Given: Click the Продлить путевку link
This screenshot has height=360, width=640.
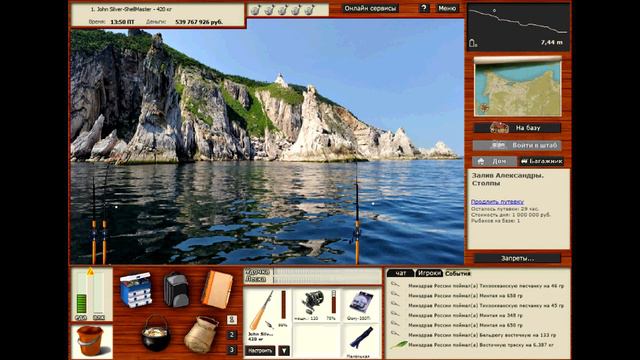Looking at the screenshot, I should point(497,202).
